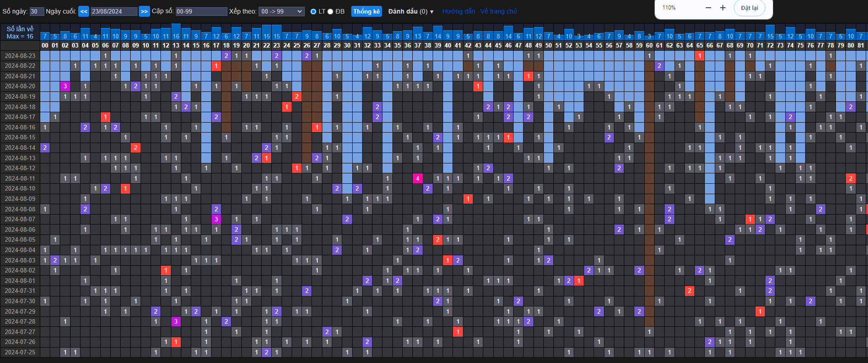Click the red 2 cell in 2024-07-31 row
Image resolution: width=868 pixels, height=363 pixels.
coord(689,291)
